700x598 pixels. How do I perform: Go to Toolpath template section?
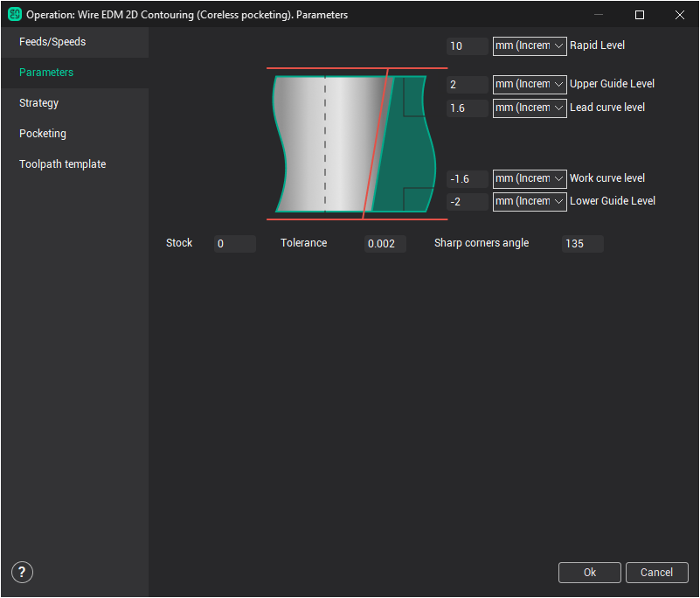click(63, 164)
